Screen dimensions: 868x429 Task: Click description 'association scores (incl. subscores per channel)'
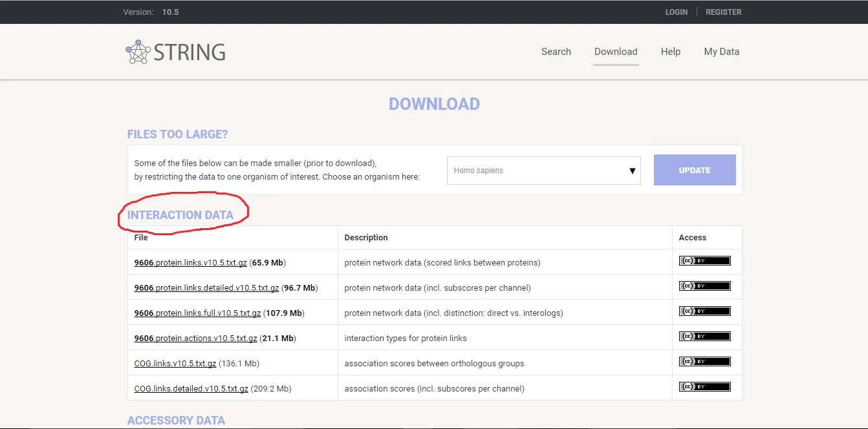434,389
